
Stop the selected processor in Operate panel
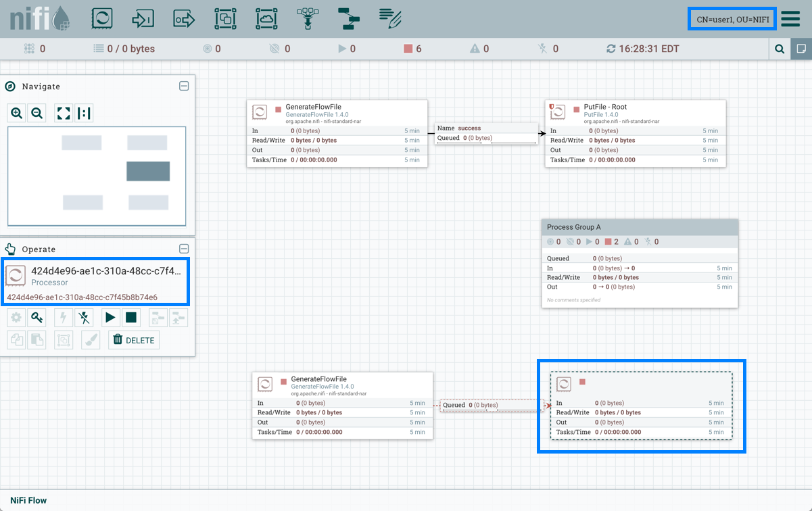coord(131,318)
